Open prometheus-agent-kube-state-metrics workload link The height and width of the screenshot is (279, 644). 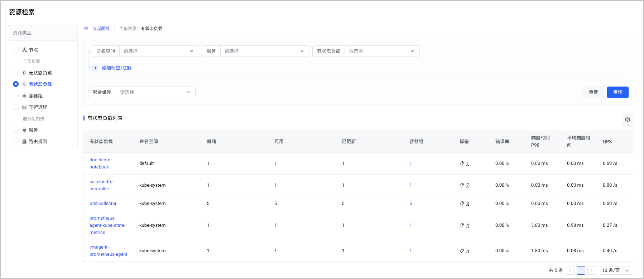click(x=107, y=225)
